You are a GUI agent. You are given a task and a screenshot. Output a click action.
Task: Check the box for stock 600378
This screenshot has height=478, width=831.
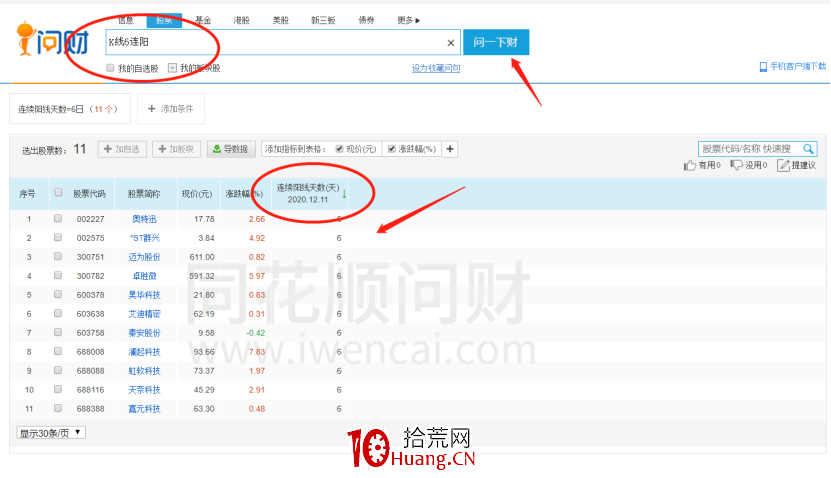point(58,294)
